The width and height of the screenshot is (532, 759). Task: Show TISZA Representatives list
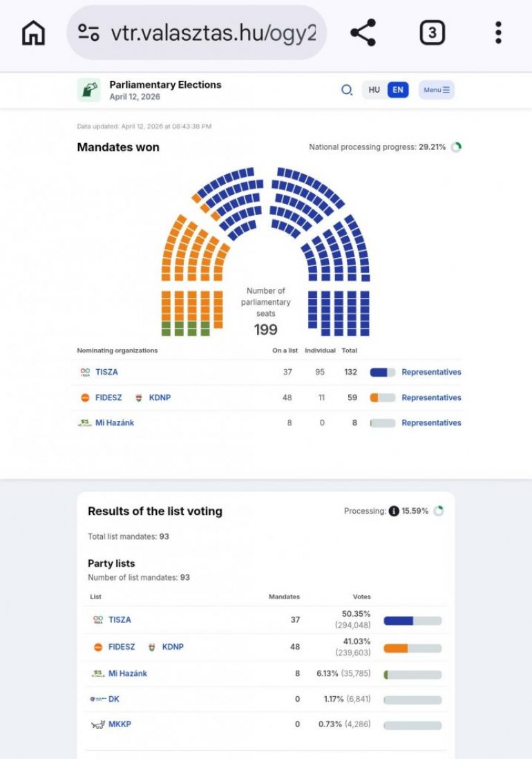click(x=431, y=372)
